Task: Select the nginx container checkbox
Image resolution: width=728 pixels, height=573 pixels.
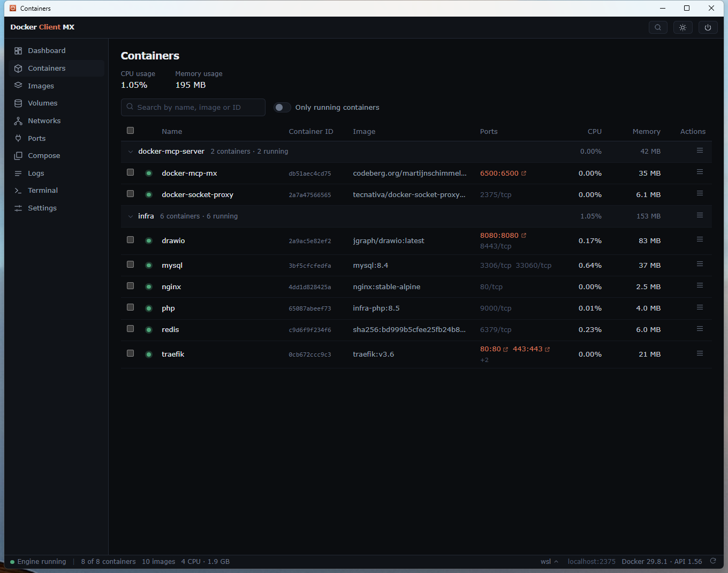Action: tap(130, 286)
